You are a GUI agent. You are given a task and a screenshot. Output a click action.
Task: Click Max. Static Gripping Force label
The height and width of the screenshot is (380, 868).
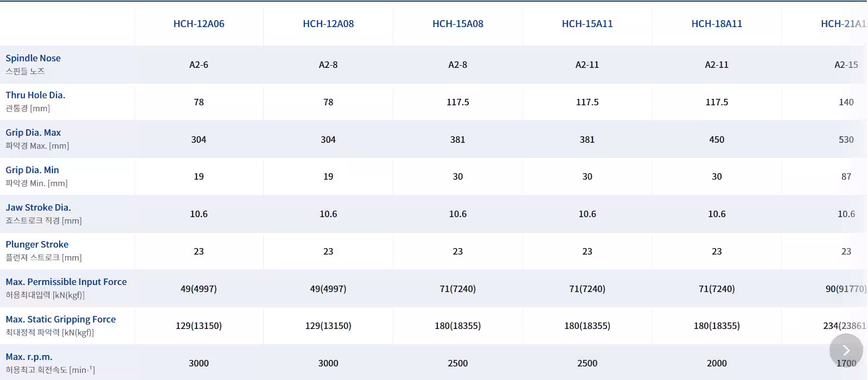point(61,319)
